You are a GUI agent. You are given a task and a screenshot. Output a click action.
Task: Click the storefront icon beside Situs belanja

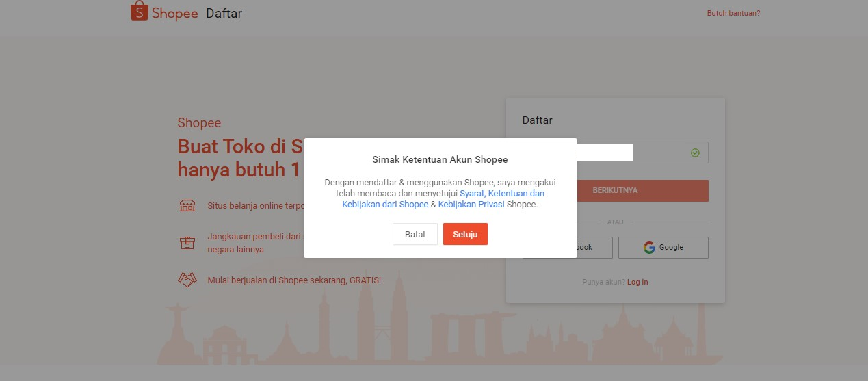pyautogui.click(x=187, y=206)
